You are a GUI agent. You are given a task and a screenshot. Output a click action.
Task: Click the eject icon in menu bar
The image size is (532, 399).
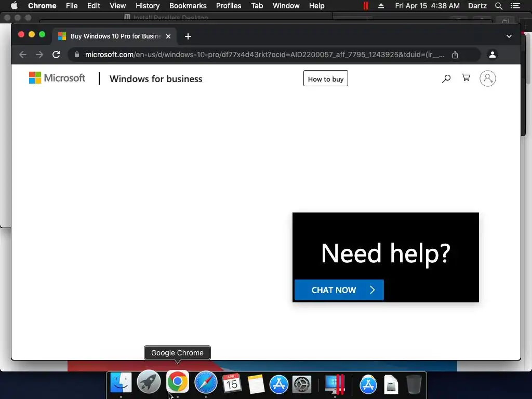pyautogui.click(x=381, y=6)
